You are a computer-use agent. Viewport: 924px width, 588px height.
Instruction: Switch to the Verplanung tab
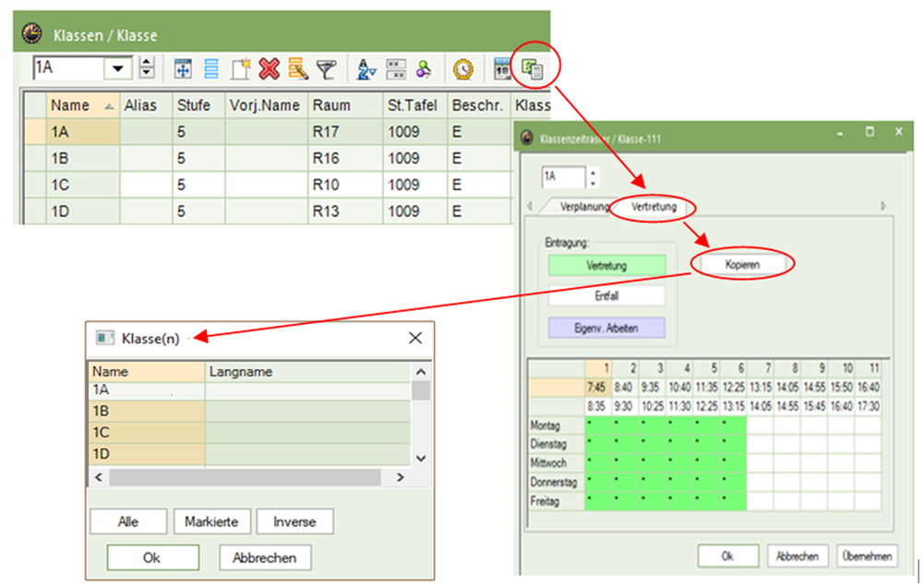tap(583, 207)
